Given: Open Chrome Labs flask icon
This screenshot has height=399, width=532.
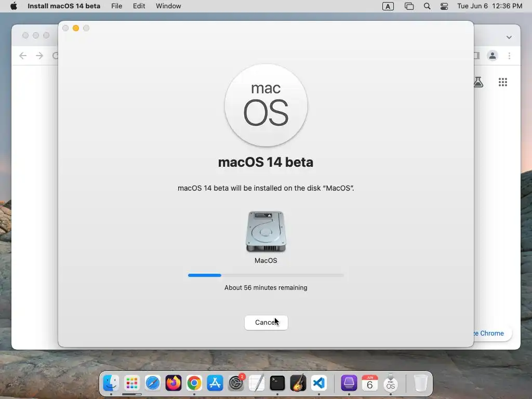Looking at the screenshot, I should click(x=478, y=82).
